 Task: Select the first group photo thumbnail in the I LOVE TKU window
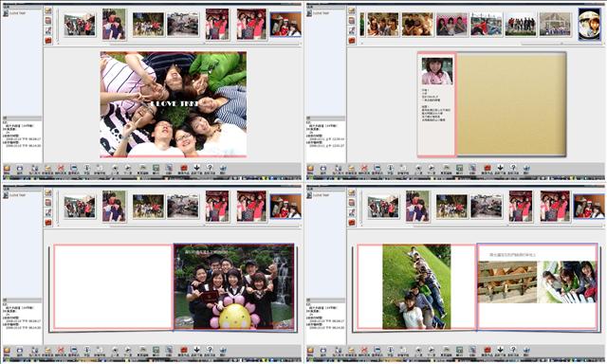click(80, 25)
